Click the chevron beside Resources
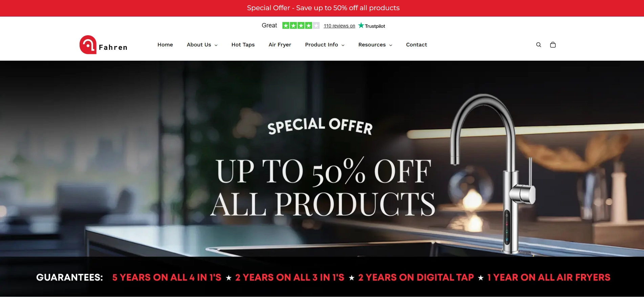This screenshot has width=644, height=308. [x=391, y=45]
